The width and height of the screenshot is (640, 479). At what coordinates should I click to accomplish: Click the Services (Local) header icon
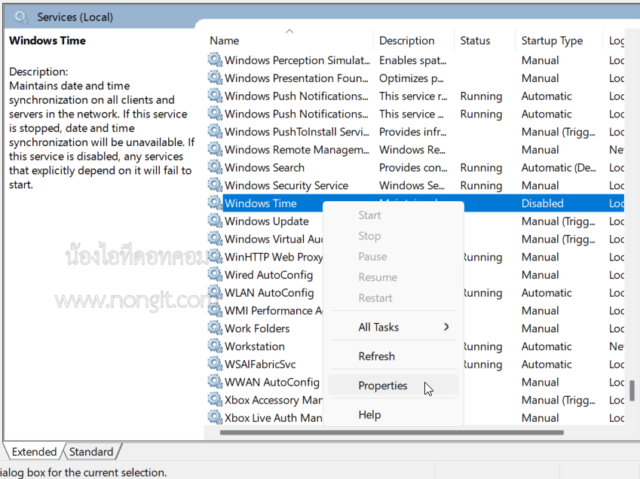21,17
